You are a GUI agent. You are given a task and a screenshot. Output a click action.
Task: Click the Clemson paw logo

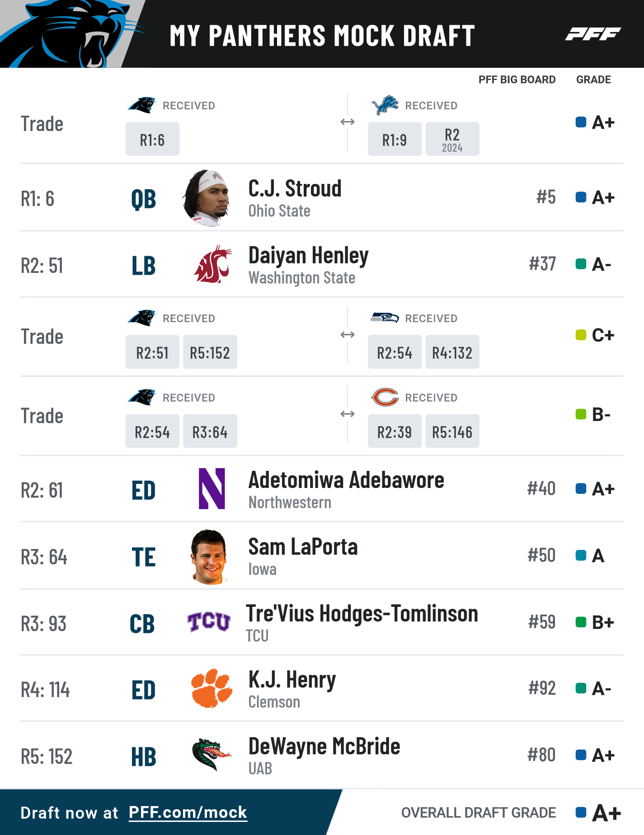pyautogui.click(x=212, y=688)
